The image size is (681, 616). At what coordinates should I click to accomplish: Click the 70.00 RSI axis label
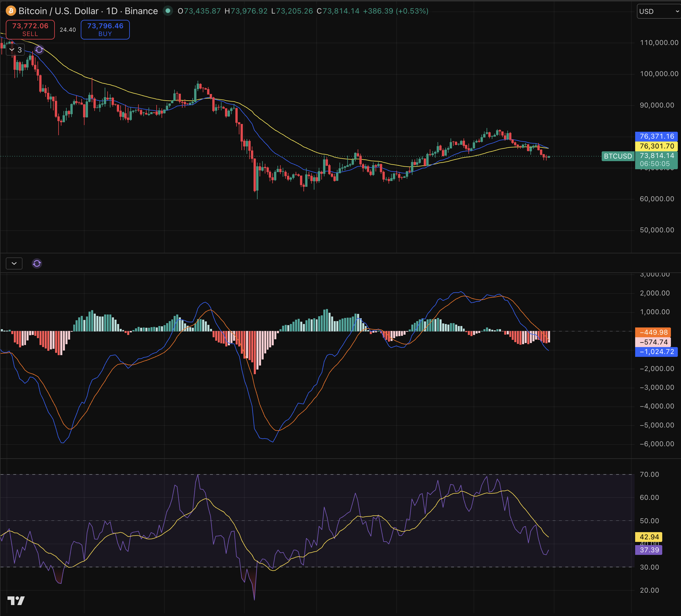pos(649,474)
